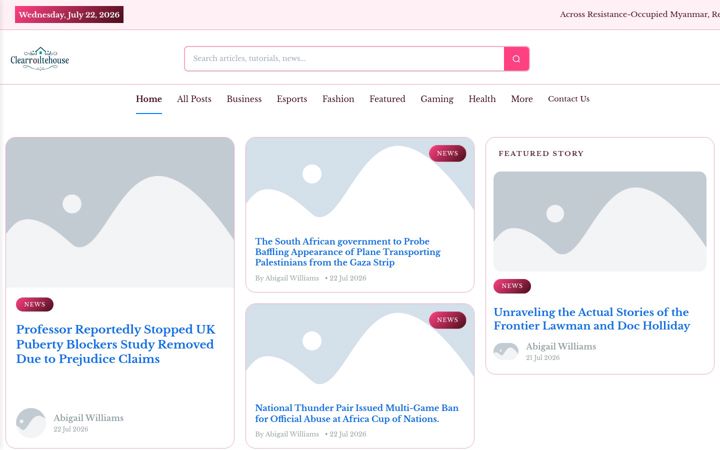The height and width of the screenshot is (450, 720).
Task: Click 21 Jul 2026 date in Featured Story
Action: click(543, 358)
